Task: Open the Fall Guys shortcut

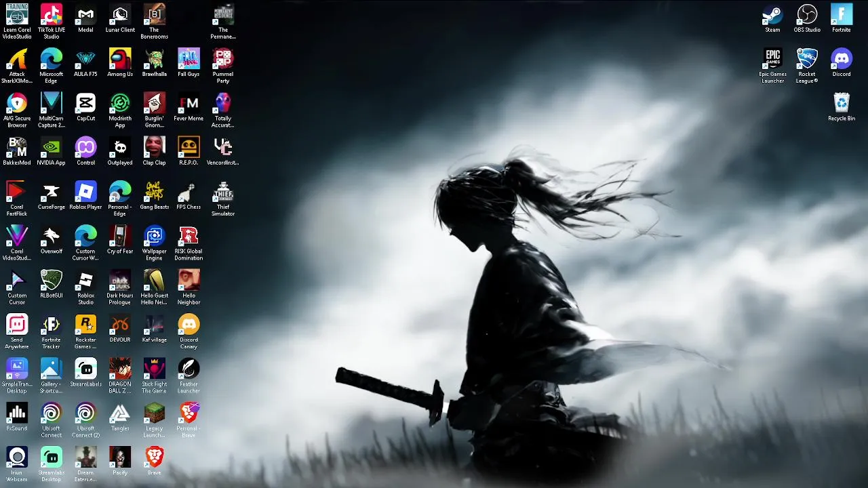Action: tap(189, 63)
